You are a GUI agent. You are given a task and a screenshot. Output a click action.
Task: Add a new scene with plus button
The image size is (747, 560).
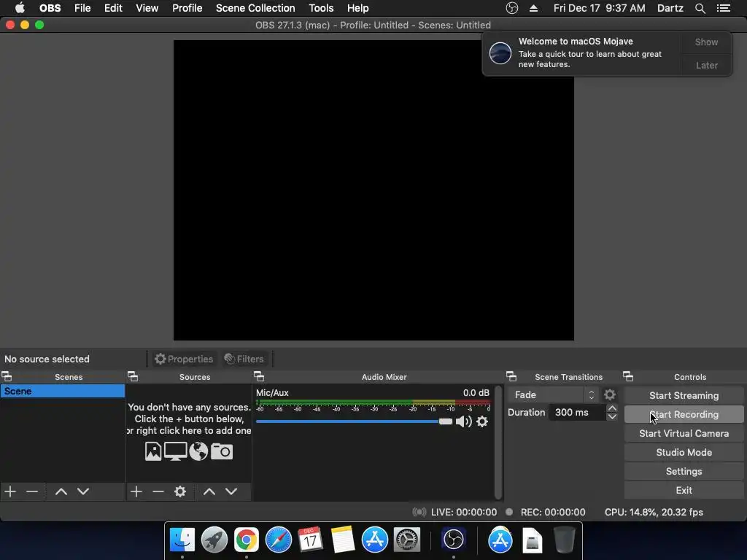(10, 491)
